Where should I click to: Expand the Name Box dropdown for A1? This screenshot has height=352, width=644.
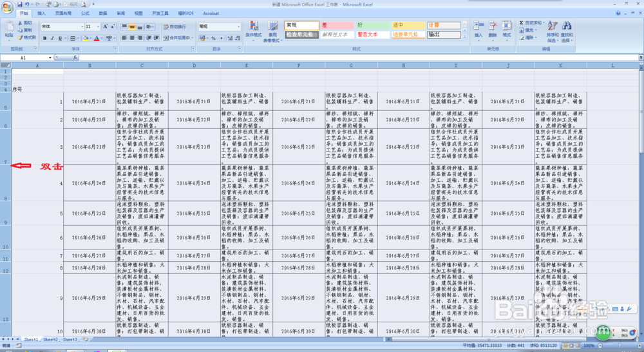pos(50,57)
